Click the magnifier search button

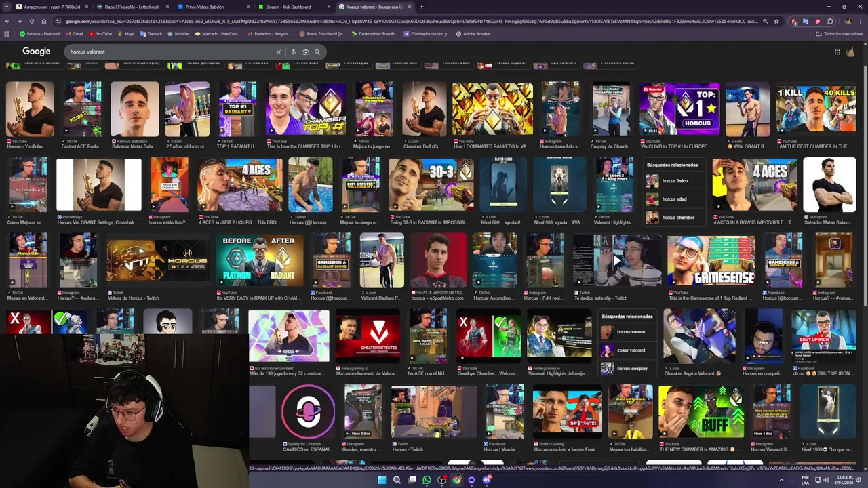[317, 52]
